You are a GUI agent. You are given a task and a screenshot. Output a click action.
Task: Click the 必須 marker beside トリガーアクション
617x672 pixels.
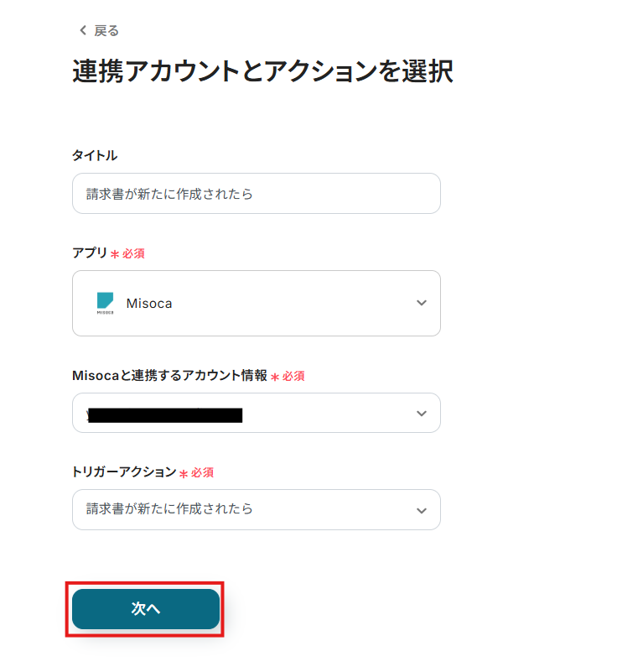click(202, 473)
